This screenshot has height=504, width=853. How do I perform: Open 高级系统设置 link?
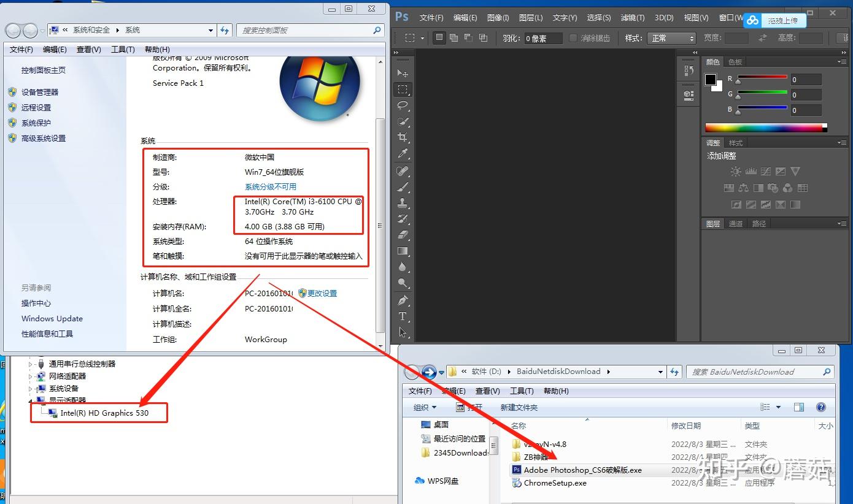[x=44, y=138]
